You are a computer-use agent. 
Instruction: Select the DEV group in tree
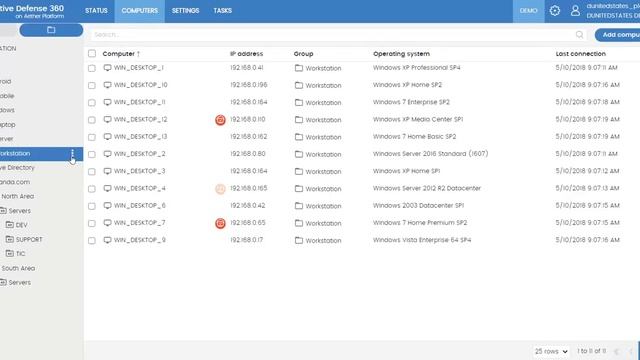[22, 225]
